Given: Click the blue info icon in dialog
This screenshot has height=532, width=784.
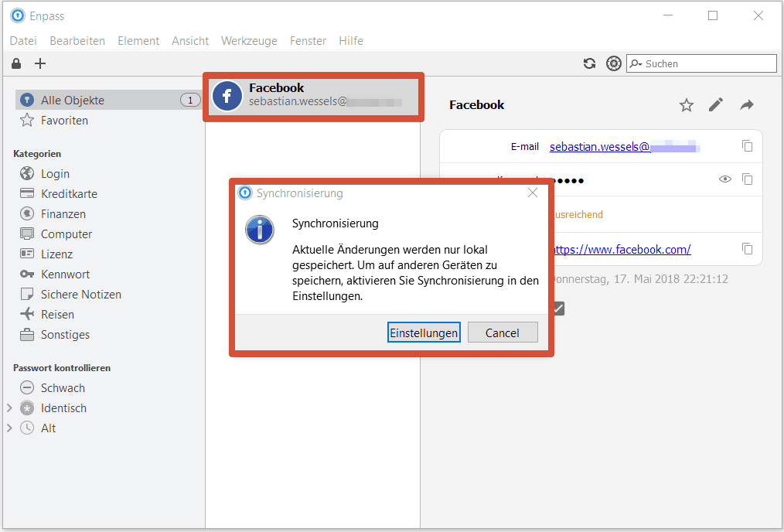Looking at the screenshot, I should (x=260, y=230).
